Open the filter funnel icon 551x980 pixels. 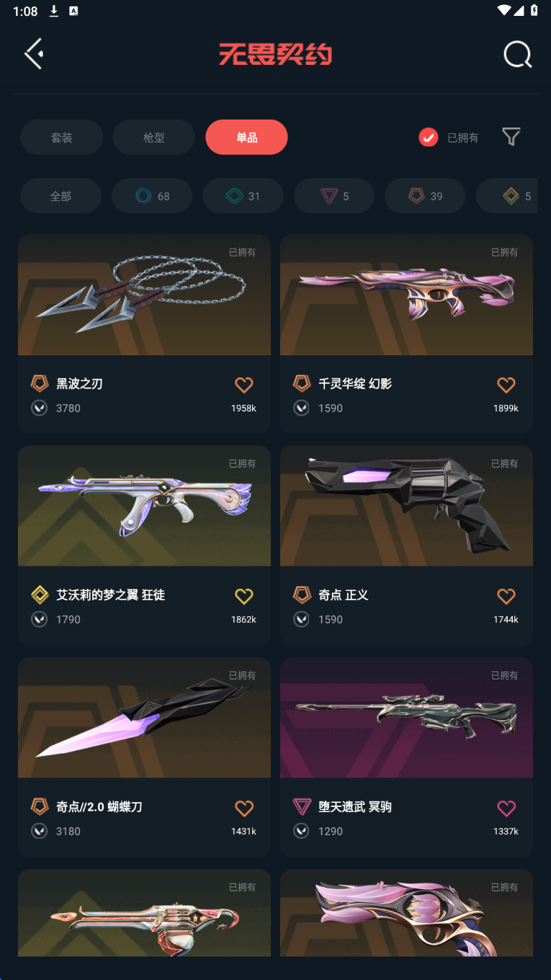coord(511,137)
